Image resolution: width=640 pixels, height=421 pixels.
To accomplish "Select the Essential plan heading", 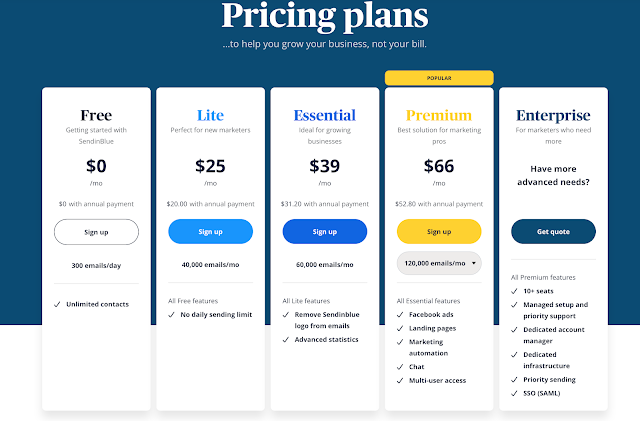I will [325, 115].
